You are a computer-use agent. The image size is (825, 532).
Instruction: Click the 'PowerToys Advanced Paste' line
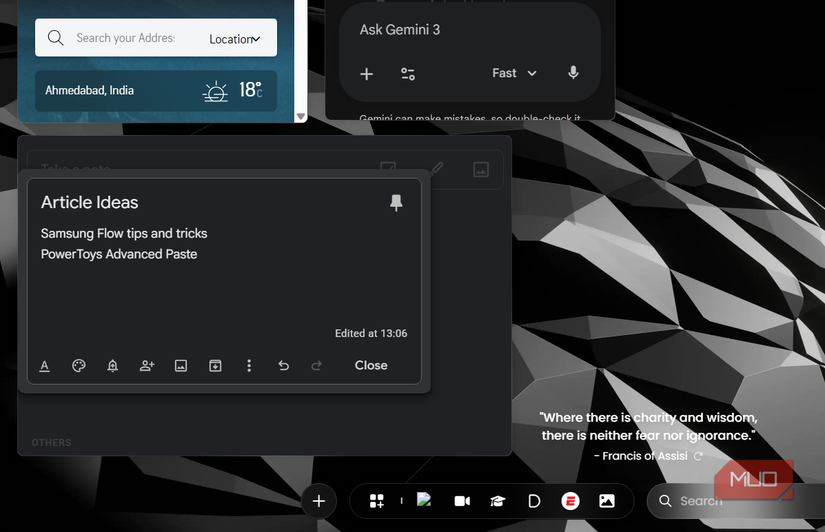(x=119, y=254)
